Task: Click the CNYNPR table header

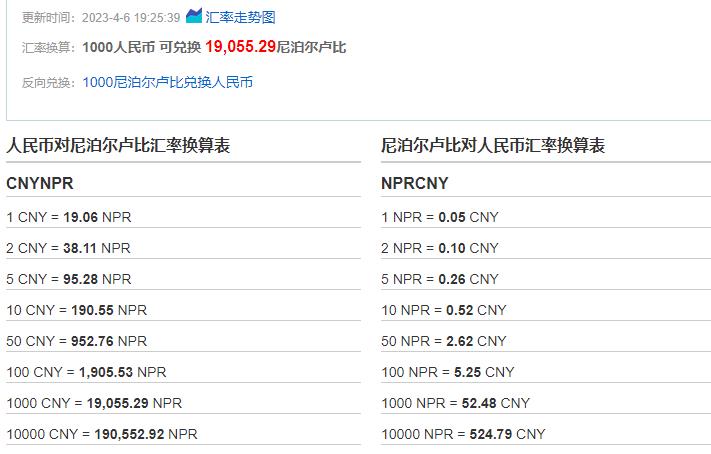Action: pyautogui.click(x=40, y=184)
